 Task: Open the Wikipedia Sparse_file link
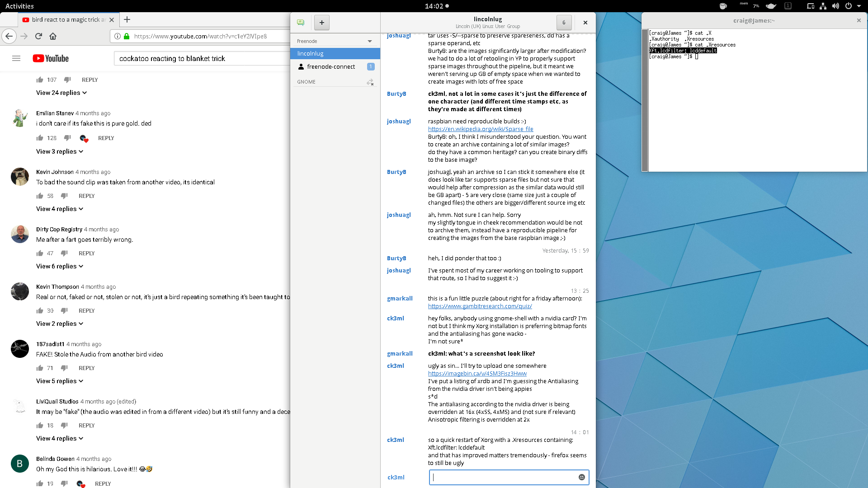(x=481, y=129)
